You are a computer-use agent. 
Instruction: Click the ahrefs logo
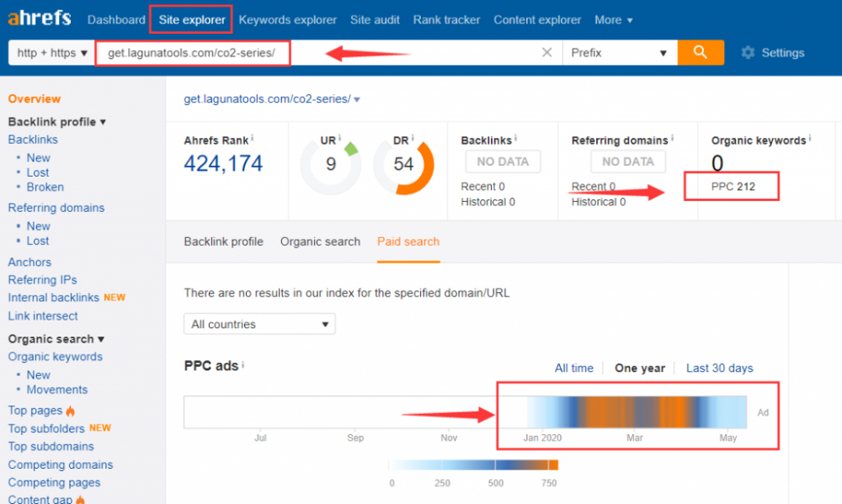[x=40, y=19]
